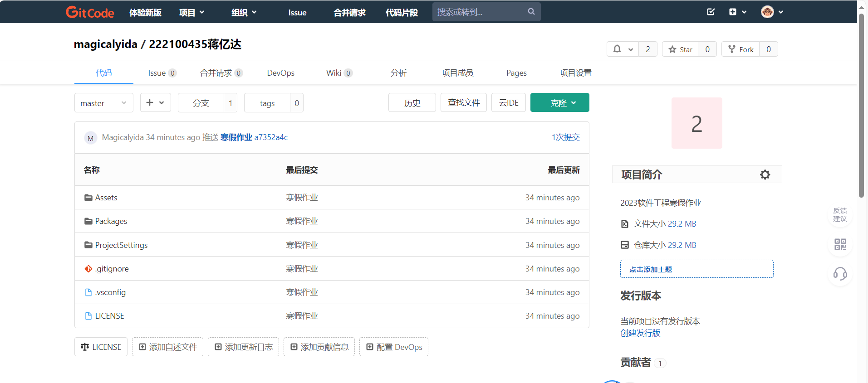Screen dimensions: 868x383
Task: Open customer support headset icon
Action: tap(840, 274)
